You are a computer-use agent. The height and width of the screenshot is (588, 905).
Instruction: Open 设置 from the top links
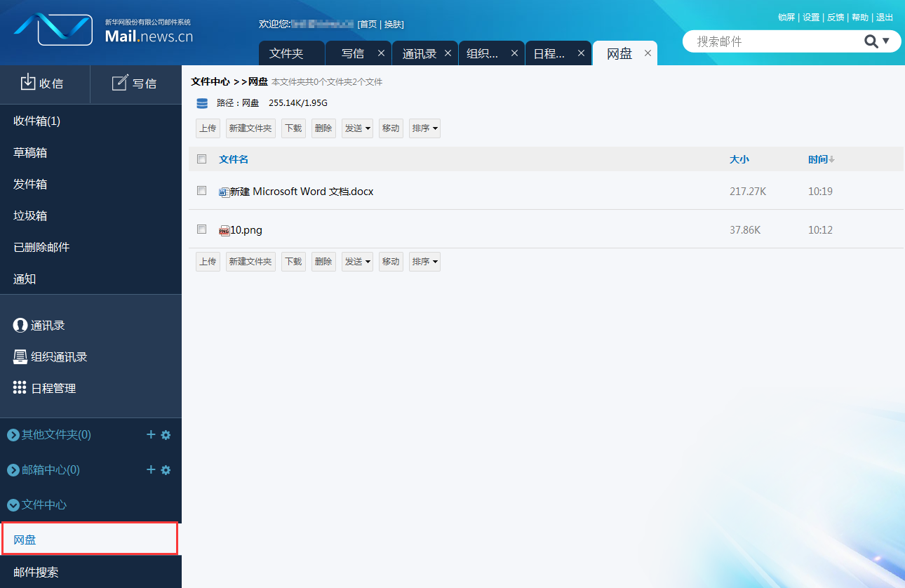[x=811, y=18]
